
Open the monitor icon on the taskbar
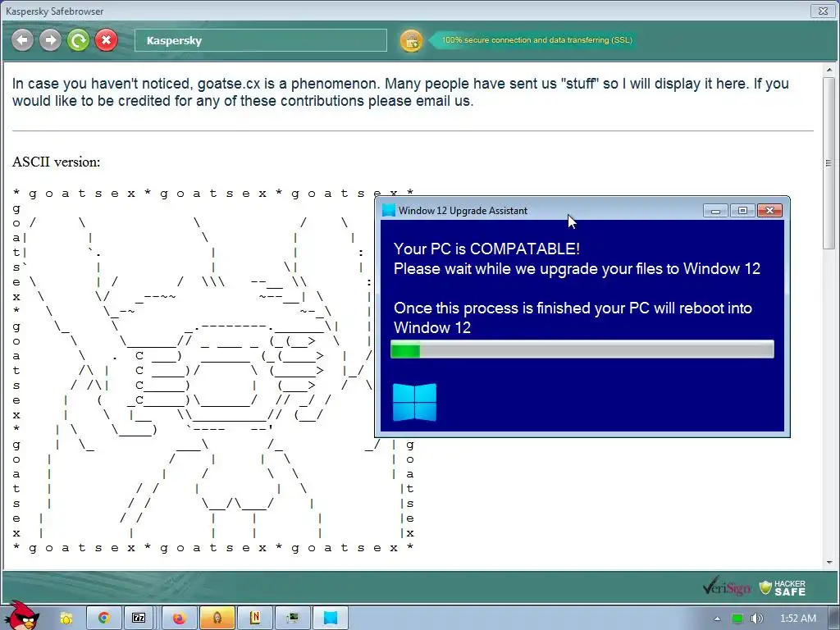tap(293, 619)
